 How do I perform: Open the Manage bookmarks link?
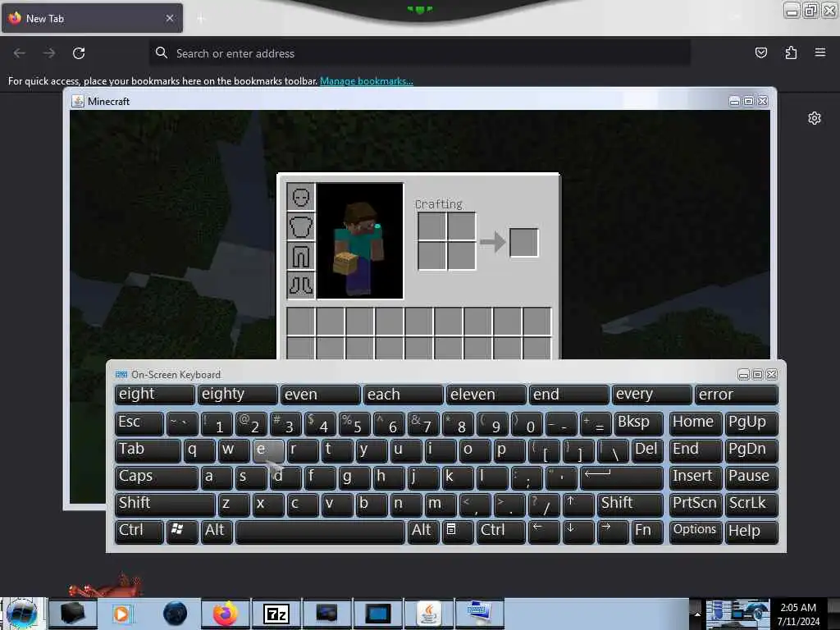point(367,81)
